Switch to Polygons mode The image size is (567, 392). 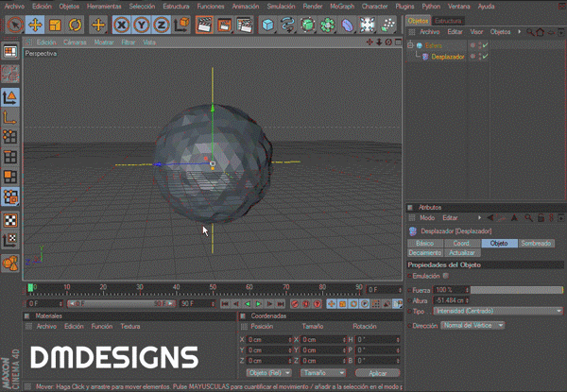10,177
